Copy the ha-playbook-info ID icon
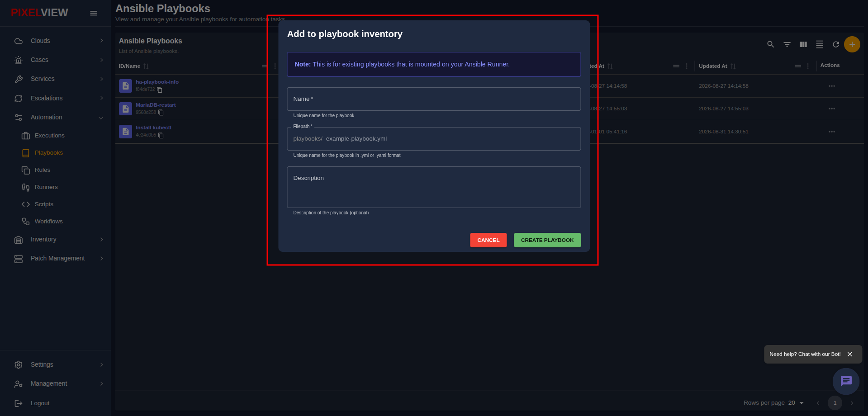The height and width of the screenshot is (416, 868). 160,90
